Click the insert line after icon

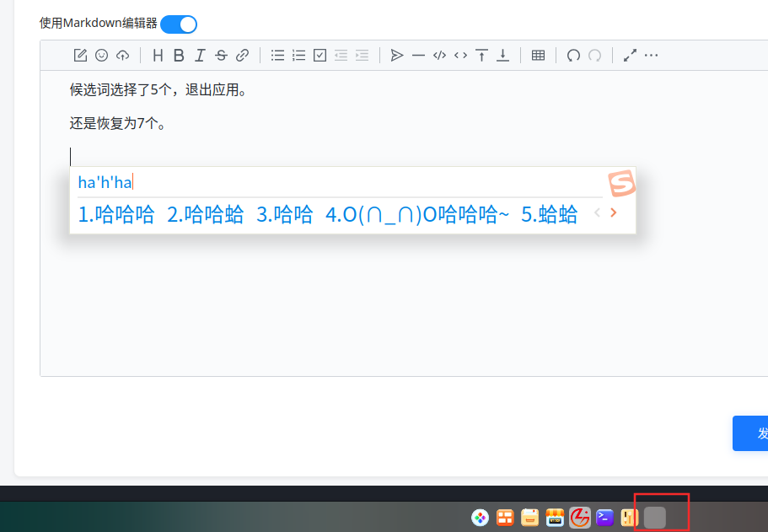pos(502,56)
